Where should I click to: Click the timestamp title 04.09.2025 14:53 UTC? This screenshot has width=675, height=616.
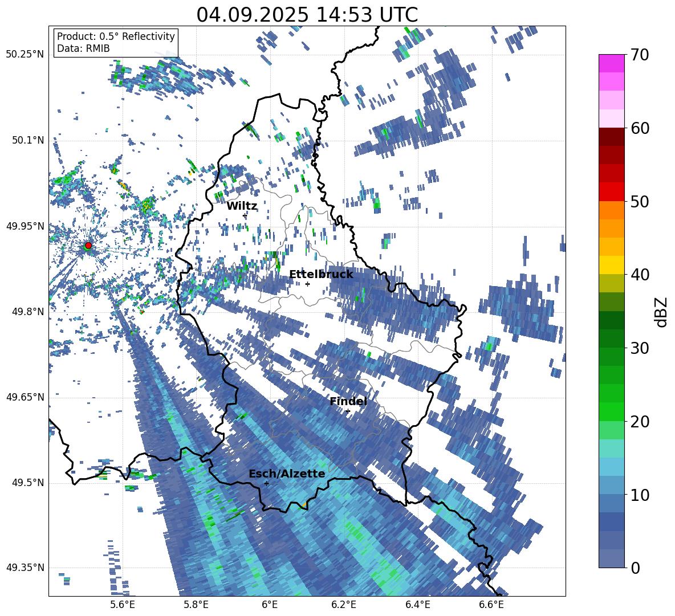click(x=307, y=15)
